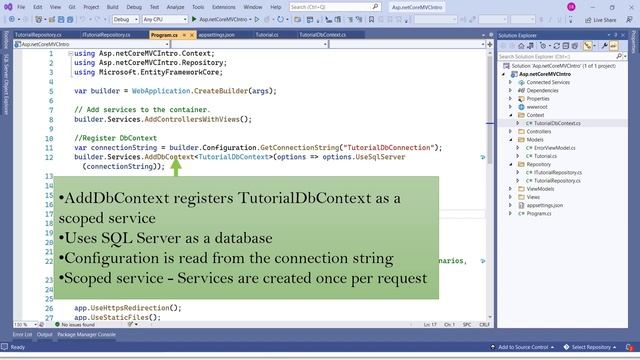The width and height of the screenshot is (640, 360).
Task: Click the split editor plus icon
Action: [489, 44]
